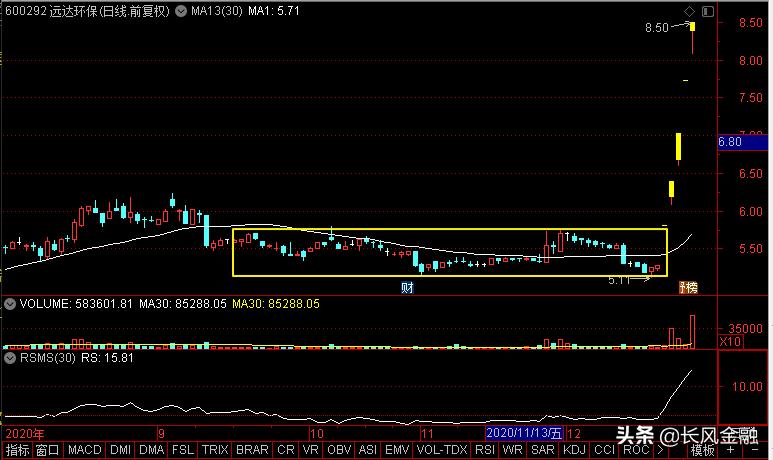773x460 pixels.
Task: Open the 窗口 window menu
Action: pyautogui.click(x=48, y=451)
